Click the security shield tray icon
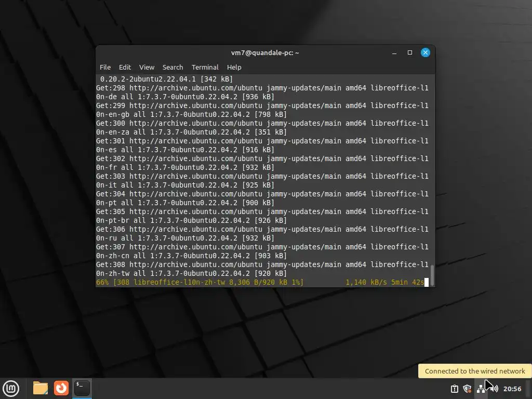 [467, 389]
